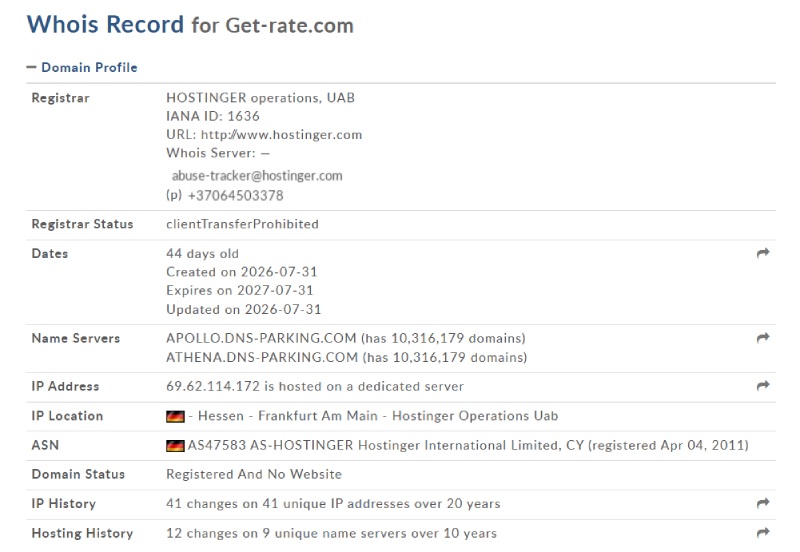Click the IP Address row label

coord(65,386)
